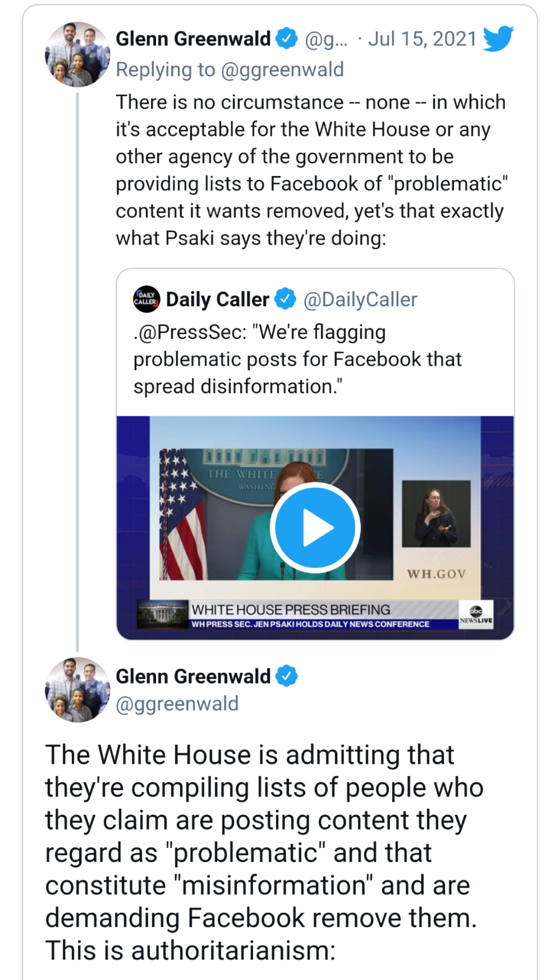Open the @ggreenwald reply-to mention link

(x=282, y=70)
